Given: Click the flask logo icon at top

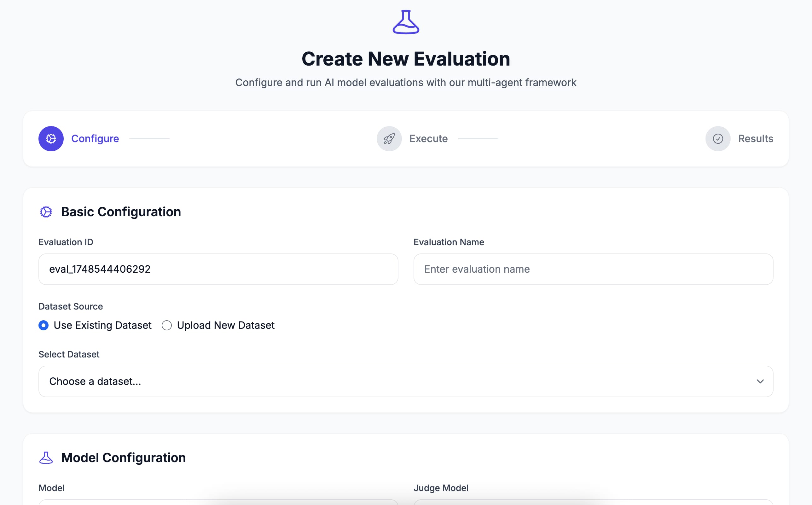Looking at the screenshot, I should (406, 22).
